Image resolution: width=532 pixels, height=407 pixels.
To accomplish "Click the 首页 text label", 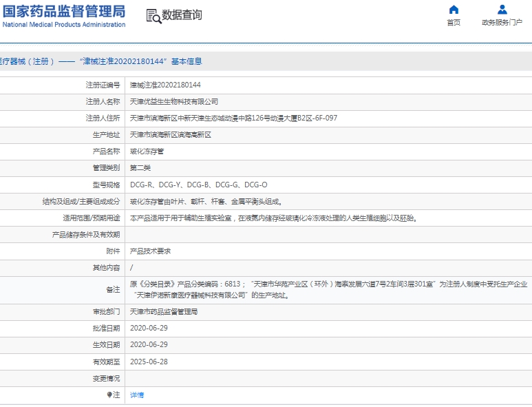I will click(454, 23).
